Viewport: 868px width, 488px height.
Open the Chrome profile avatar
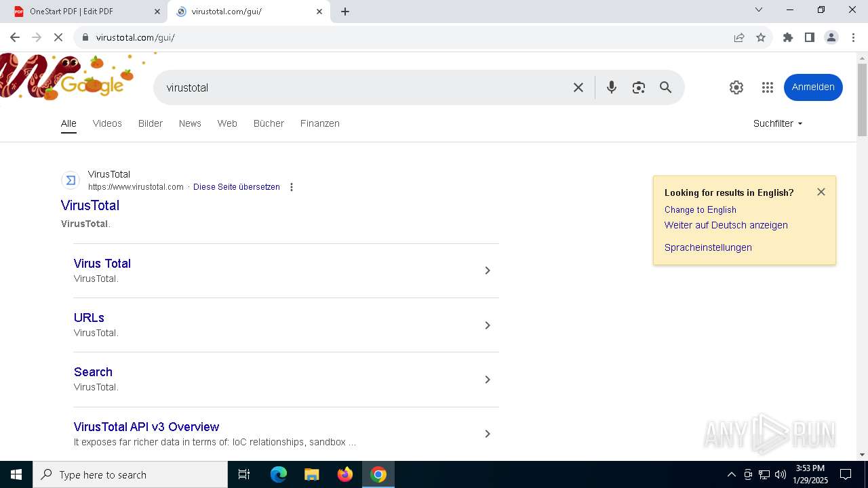pyautogui.click(x=831, y=37)
